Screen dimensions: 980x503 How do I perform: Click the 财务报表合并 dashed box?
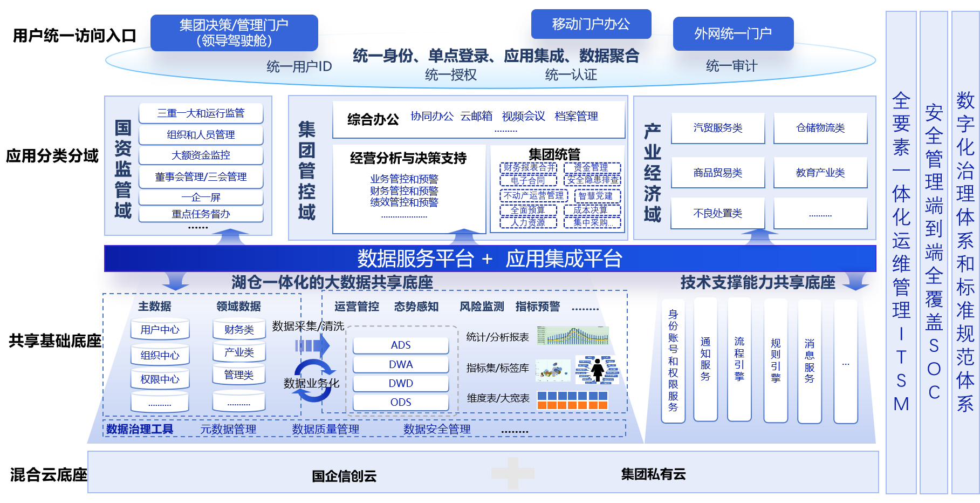coord(528,168)
